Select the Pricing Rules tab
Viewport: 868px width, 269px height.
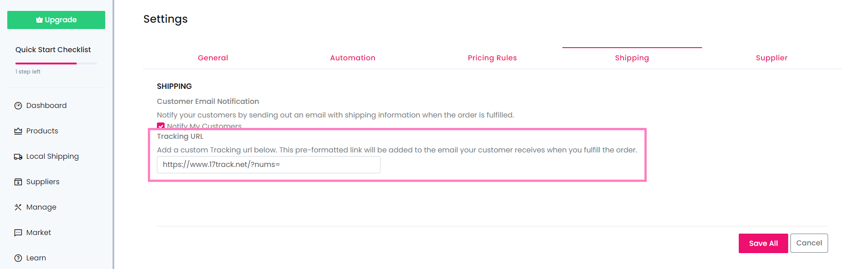[492, 58]
